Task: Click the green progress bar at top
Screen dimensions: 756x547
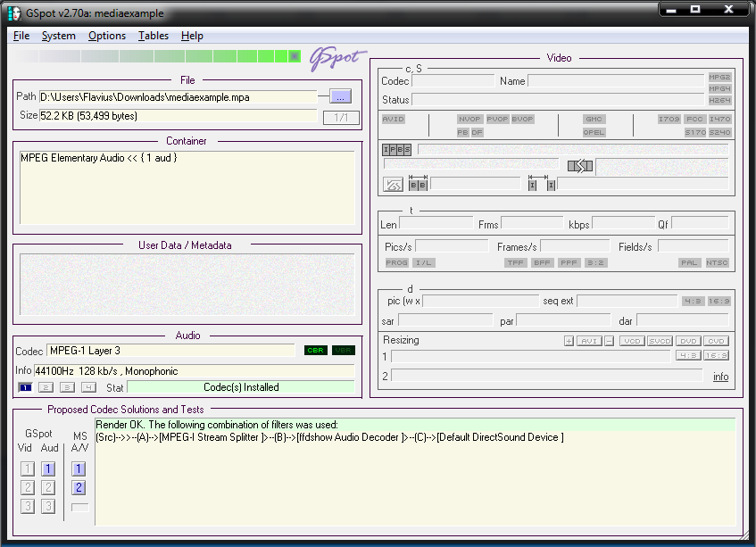Action: click(157, 56)
